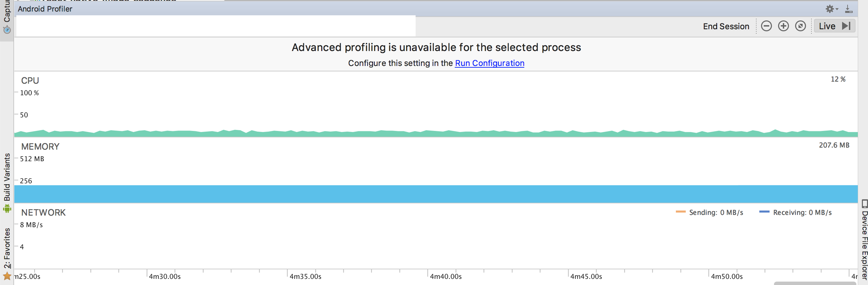Click the Sending orange legend swatch
868x285 pixels.
coord(681,212)
